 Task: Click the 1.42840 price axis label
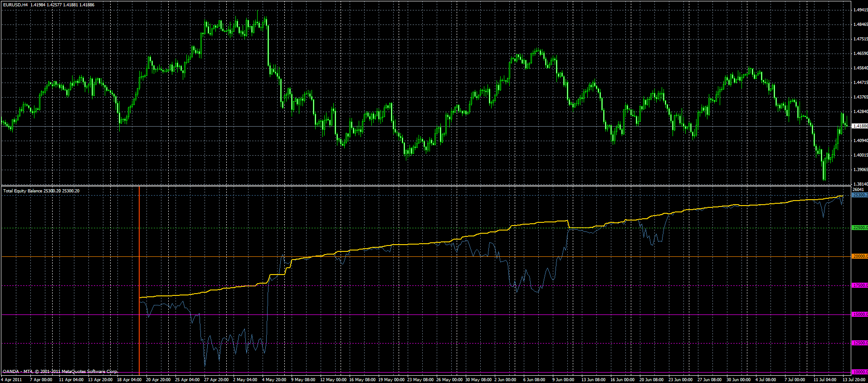pyautogui.click(x=860, y=111)
